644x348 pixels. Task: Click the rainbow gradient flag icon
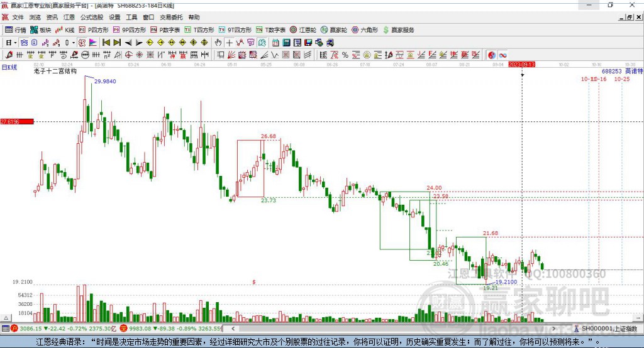[x=93, y=43]
